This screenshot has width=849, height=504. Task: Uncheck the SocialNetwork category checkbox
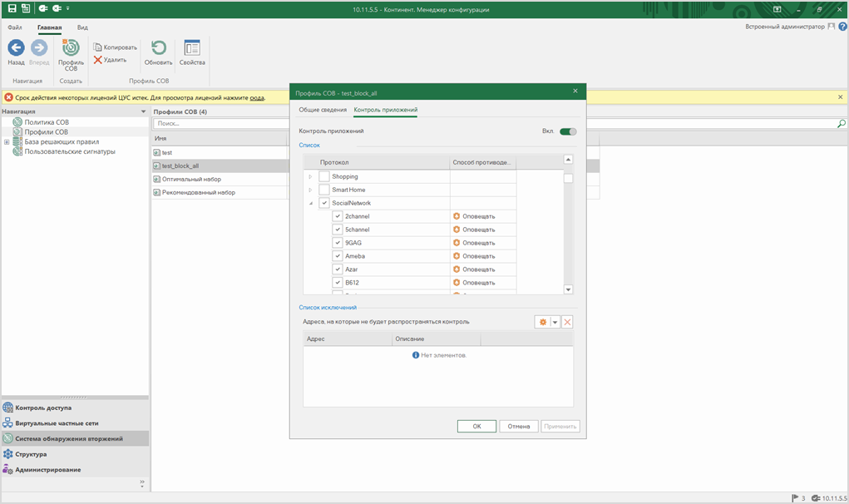(324, 203)
